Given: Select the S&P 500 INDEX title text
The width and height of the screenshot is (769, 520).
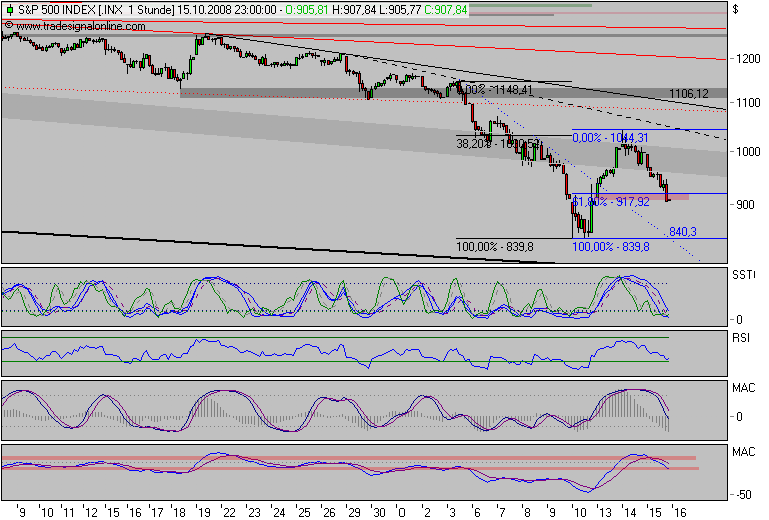Looking at the screenshot, I should tap(56, 10).
